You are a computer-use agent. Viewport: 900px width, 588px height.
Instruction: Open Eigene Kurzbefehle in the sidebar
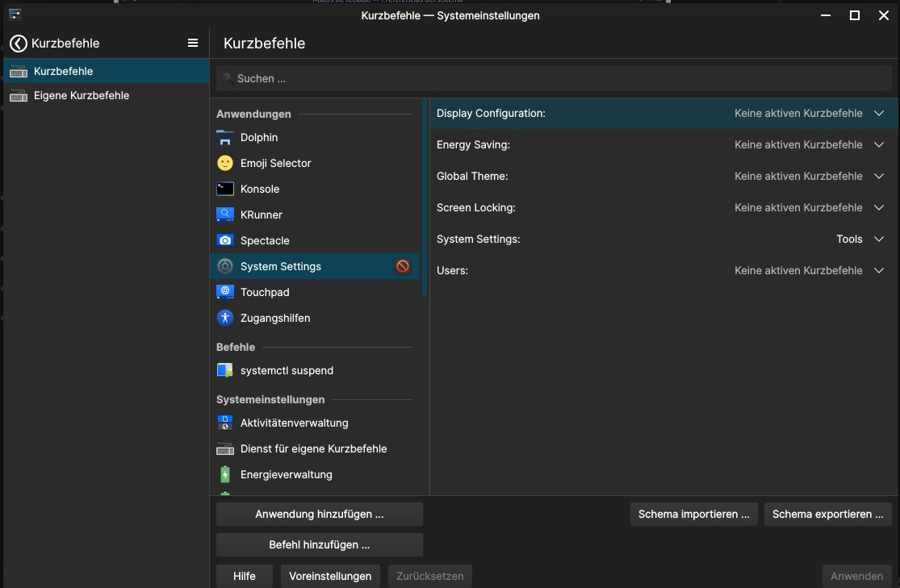(81, 95)
